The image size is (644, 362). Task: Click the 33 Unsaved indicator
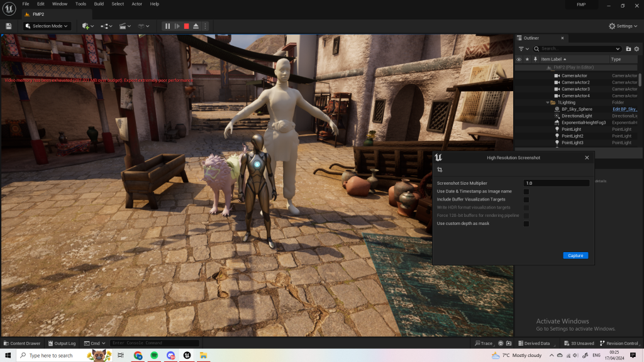[579, 343]
